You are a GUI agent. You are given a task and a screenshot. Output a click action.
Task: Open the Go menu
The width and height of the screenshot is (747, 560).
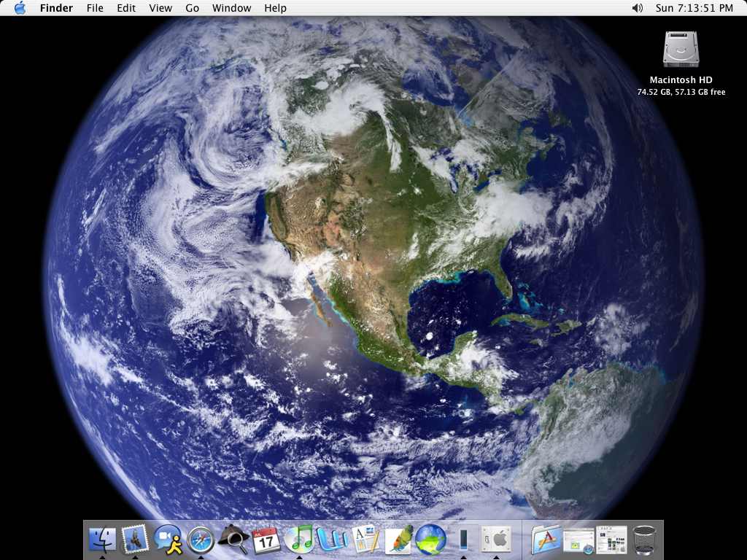192,8
